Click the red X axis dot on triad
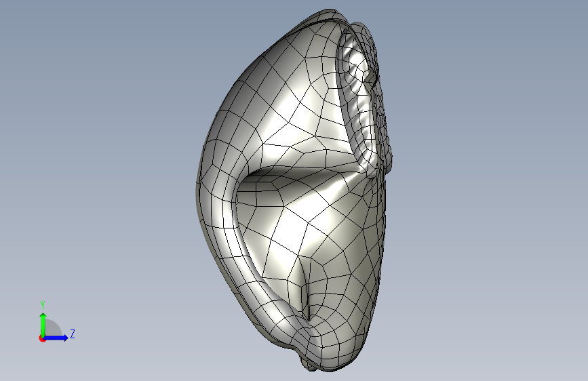Image resolution: width=588 pixels, height=381 pixels. tap(42, 338)
